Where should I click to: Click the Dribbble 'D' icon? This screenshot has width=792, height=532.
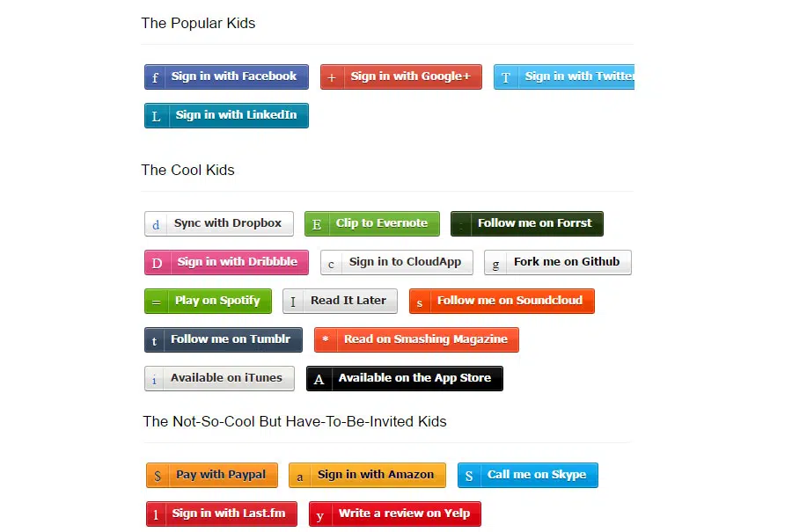coord(157,263)
